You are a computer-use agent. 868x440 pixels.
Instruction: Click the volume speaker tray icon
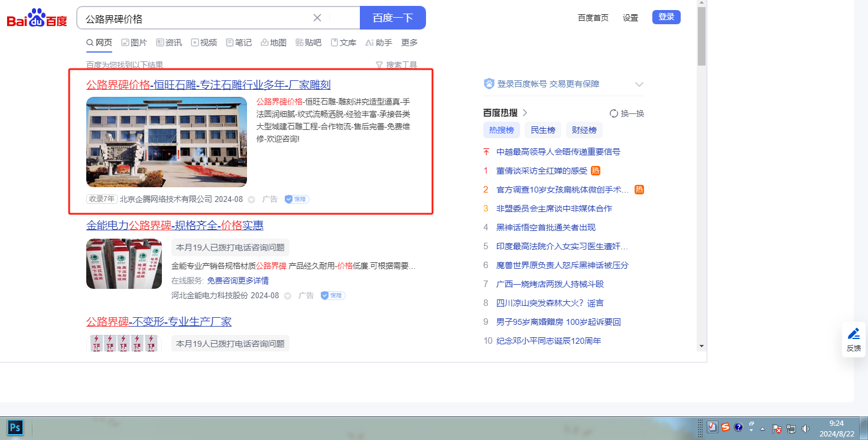click(804, 428)
